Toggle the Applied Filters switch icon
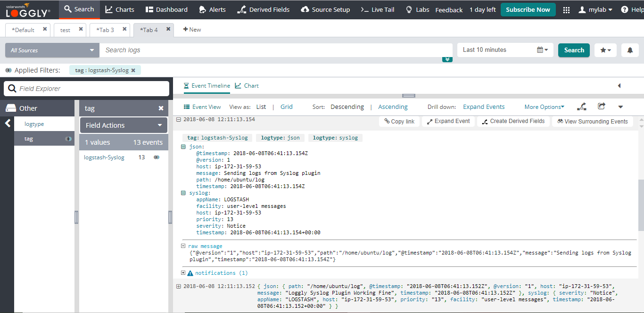644x313 pixels. pos(8,70)
